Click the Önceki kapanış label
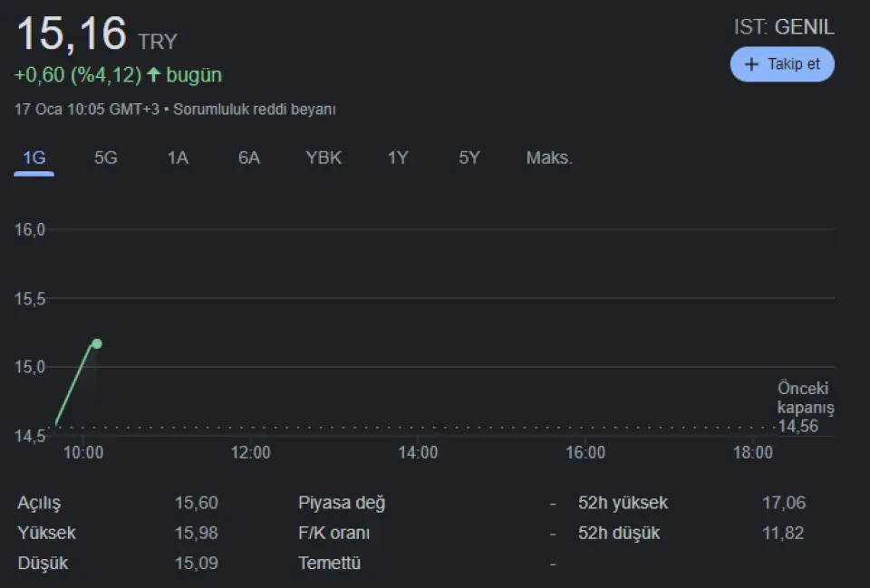The height and width of the screenshot is (588, 870). click(x=805, y=398)
